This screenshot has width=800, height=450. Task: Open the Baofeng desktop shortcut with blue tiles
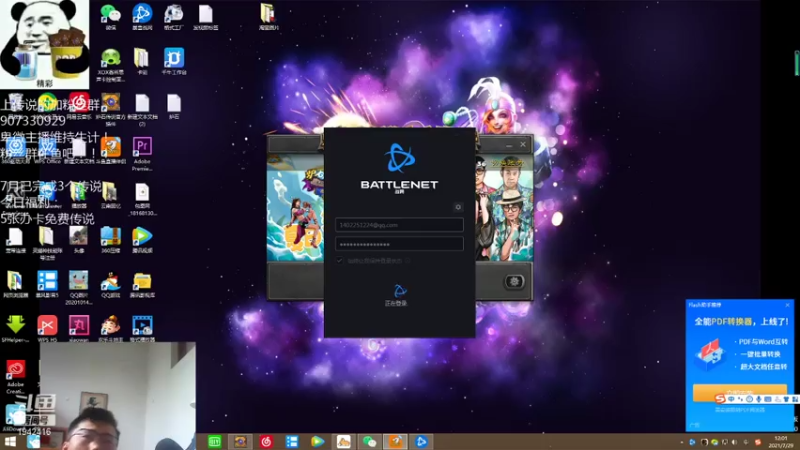47,284
